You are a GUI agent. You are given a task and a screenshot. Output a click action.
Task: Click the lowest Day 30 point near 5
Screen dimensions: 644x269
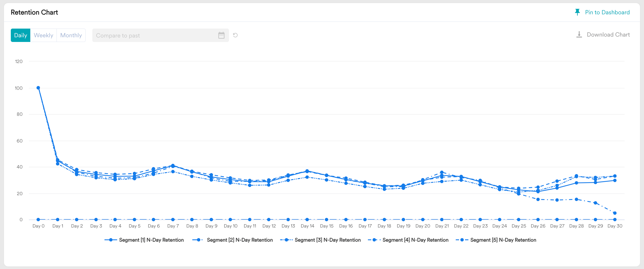[x=615, y=213]
